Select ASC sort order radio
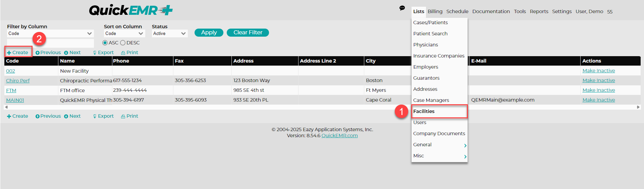 point(105,43)
